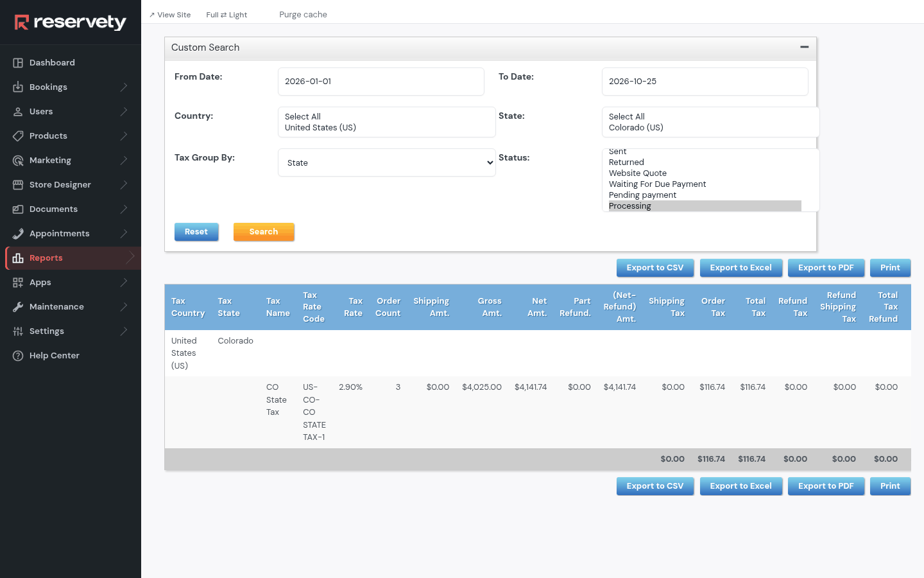Expand the Settings submenu chevron
Viewport: 924px width, 578px height.
(124, 331)
